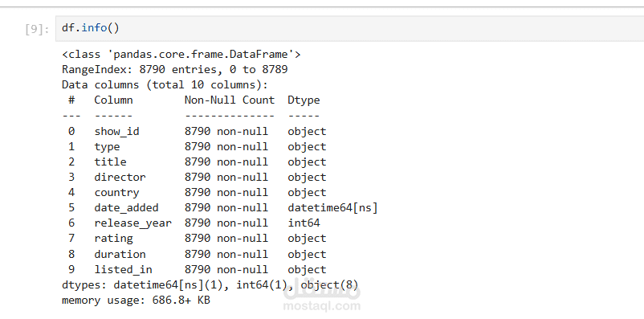Click the pandas.core.frame.DataFrame class line

click(181, 55)
